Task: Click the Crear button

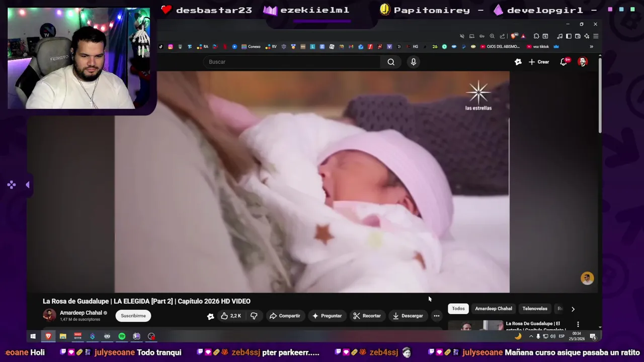Action: tap(539, 62)
